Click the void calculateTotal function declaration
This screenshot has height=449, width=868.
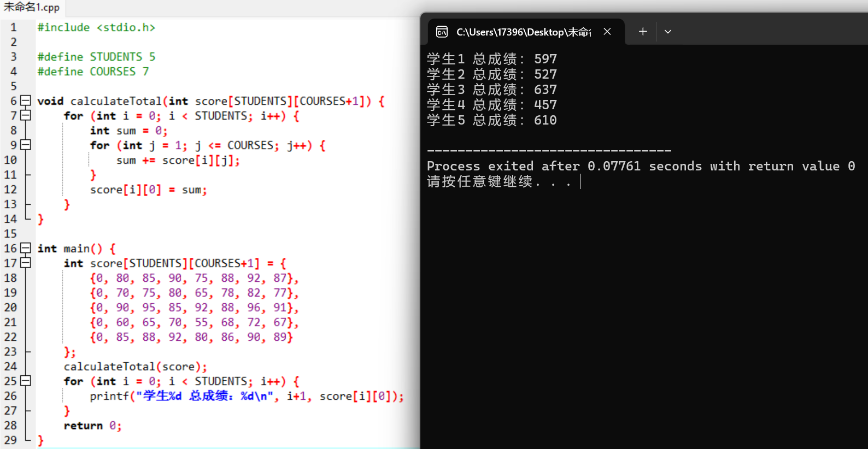[211, 101]
